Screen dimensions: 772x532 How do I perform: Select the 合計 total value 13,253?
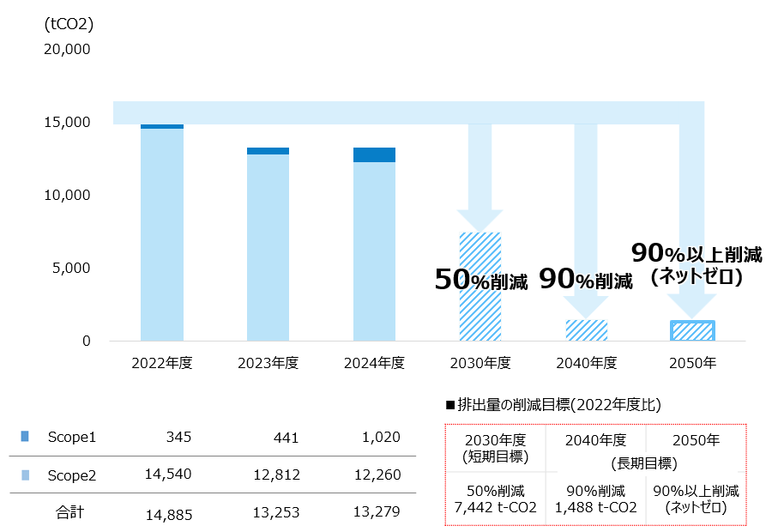coord(274,514)
